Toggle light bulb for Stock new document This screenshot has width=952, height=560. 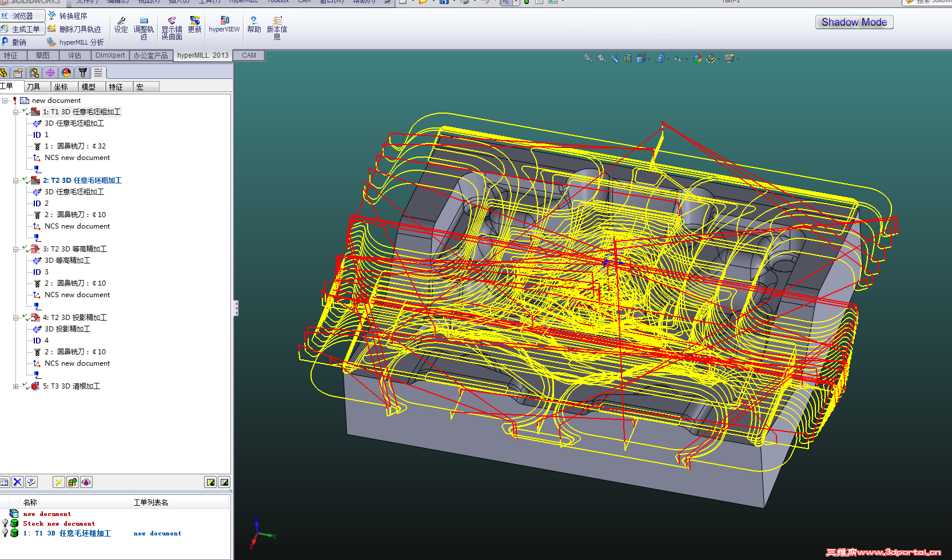click(x=5, y=523)
